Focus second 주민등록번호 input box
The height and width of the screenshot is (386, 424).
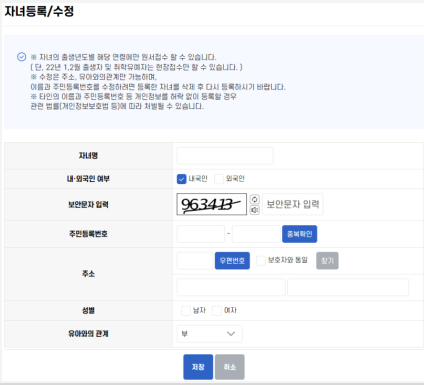point(256,234)
